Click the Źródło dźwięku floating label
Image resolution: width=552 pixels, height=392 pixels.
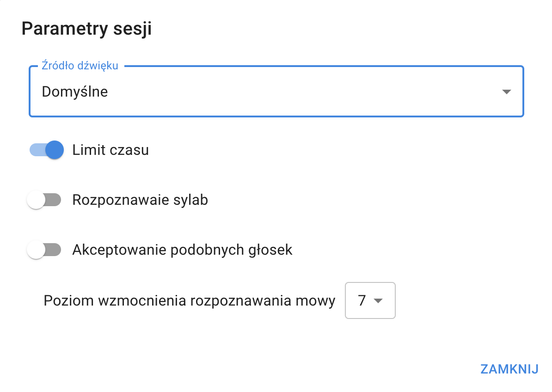pyautogui.click(x=80, y=66)
